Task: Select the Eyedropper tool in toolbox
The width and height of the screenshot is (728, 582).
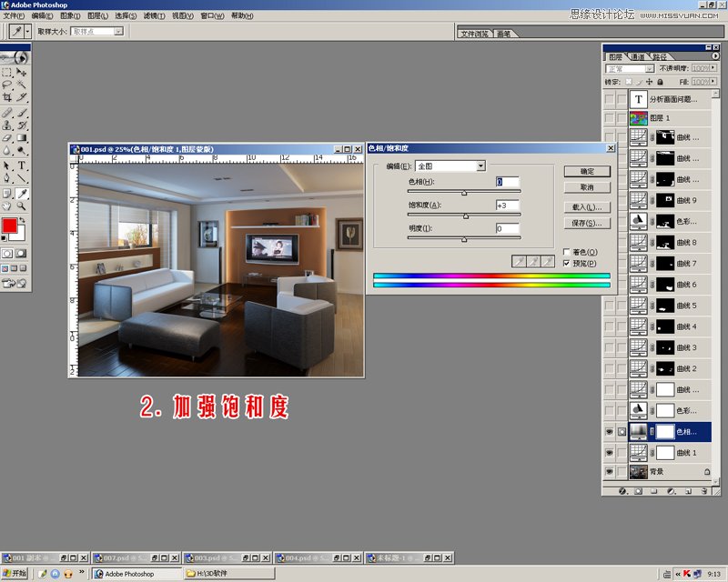Action: [21, 194]
